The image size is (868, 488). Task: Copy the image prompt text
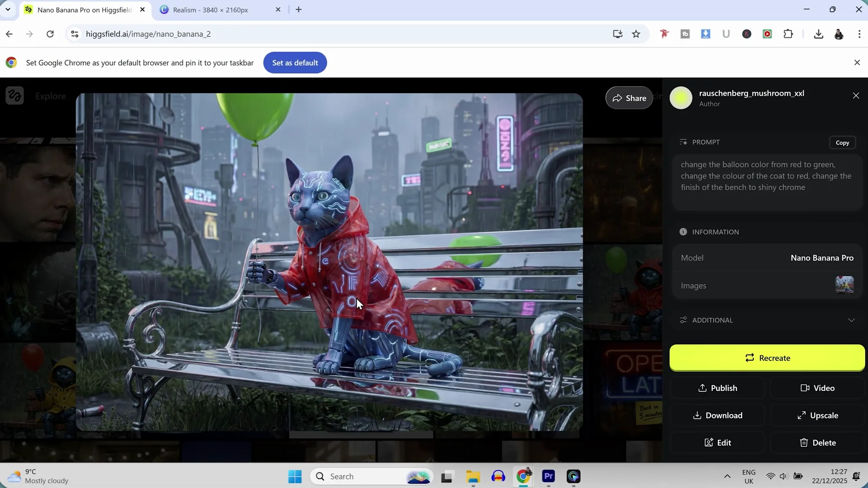coord(842,142)
